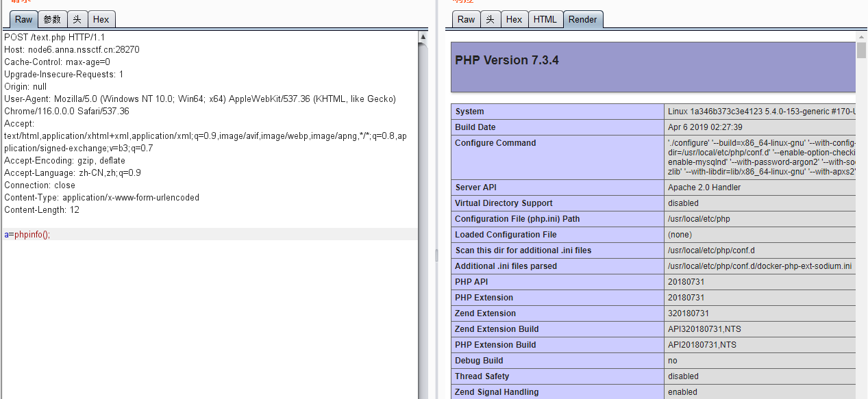This screenshot has width=868, height=399.
Task: Open the request 参数 tab
Action: point(52,19)
